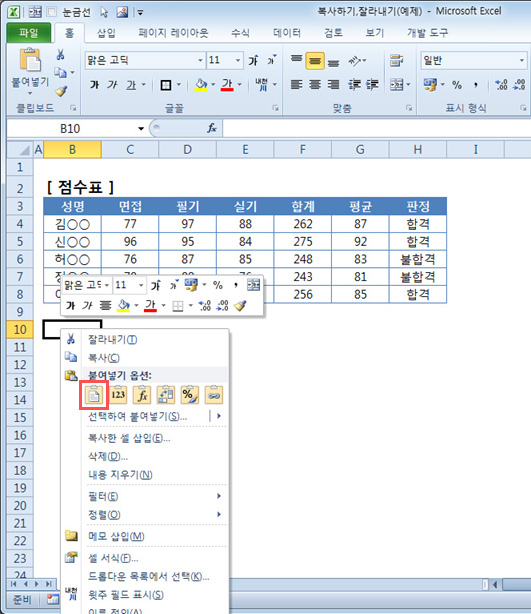Click the Copy icon in ribbon clipboard group
This screenshot has width=531, height=614.
(x=60, y=72)
